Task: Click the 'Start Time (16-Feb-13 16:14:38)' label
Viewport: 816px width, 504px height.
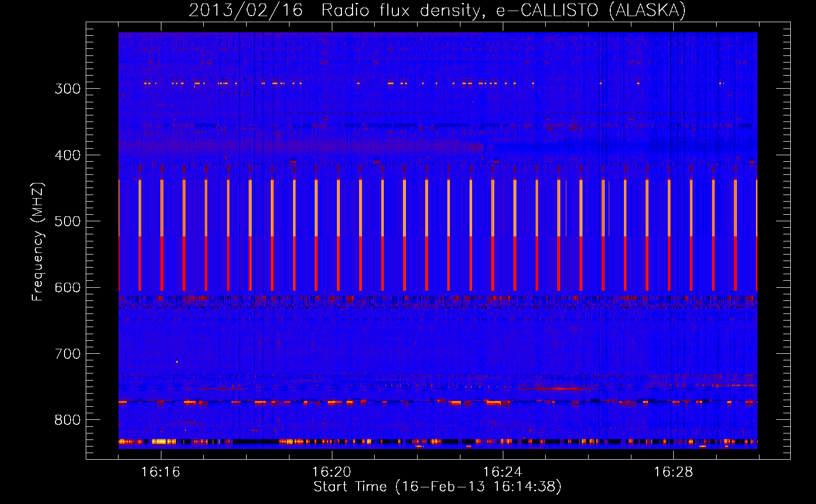Action: [437, 487]
